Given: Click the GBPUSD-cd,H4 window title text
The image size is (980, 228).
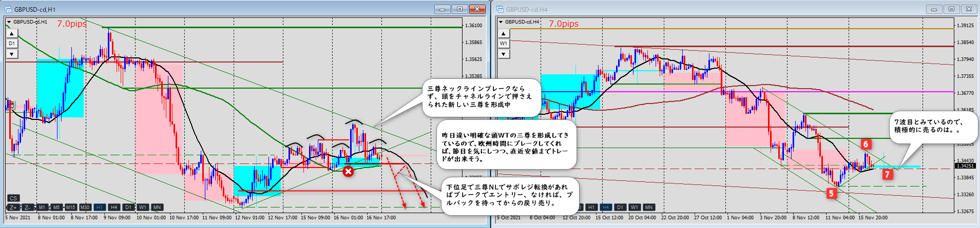Looking at the screenshot, I should 527,10.
